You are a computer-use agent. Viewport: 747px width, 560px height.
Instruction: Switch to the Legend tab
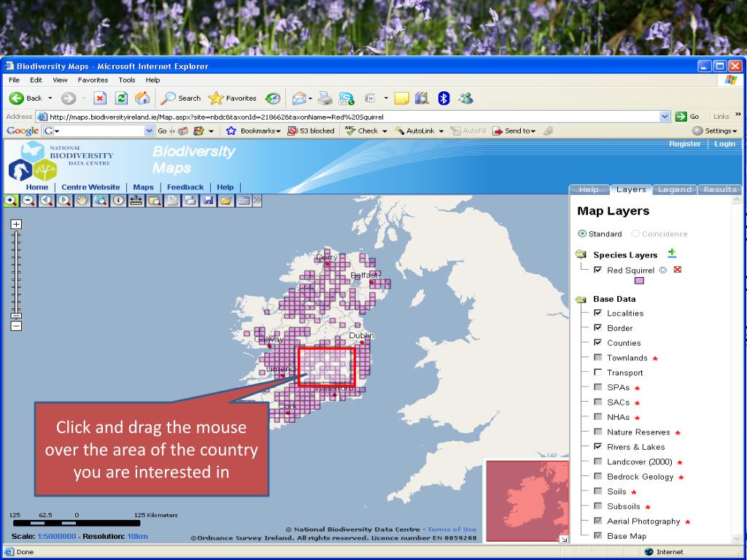(x=675, y=190)
